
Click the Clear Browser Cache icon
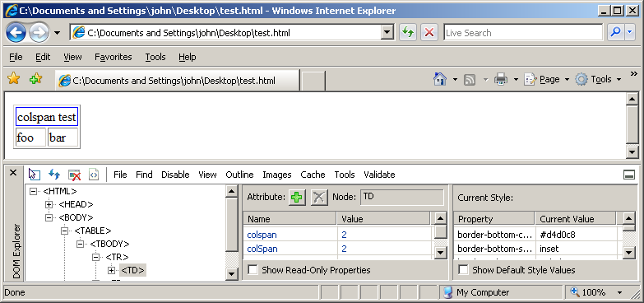tap(74, 175)
